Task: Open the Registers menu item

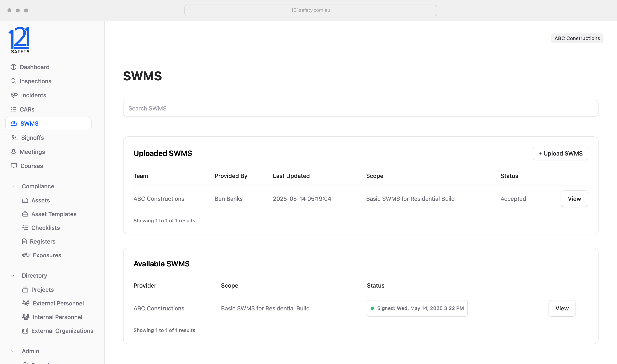Action: [43, 242]
